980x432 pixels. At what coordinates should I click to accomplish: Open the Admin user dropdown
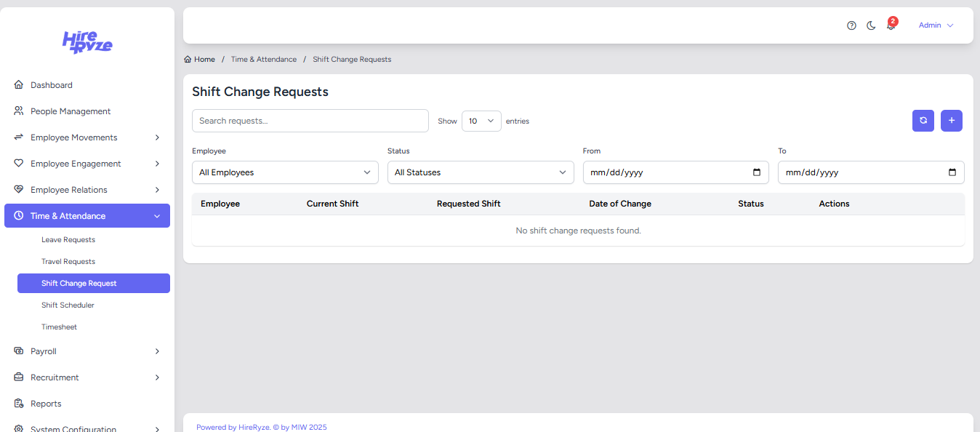pos(936,25)
